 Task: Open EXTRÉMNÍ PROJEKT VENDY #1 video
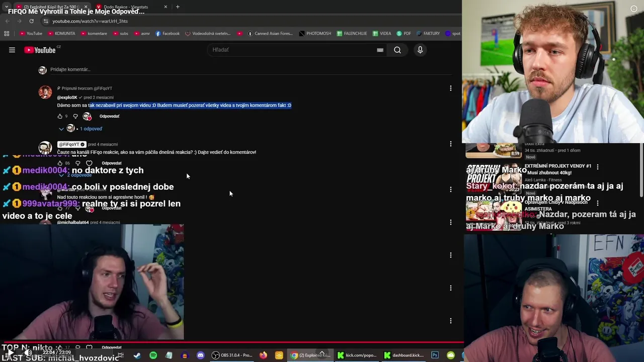pos(558,169)
